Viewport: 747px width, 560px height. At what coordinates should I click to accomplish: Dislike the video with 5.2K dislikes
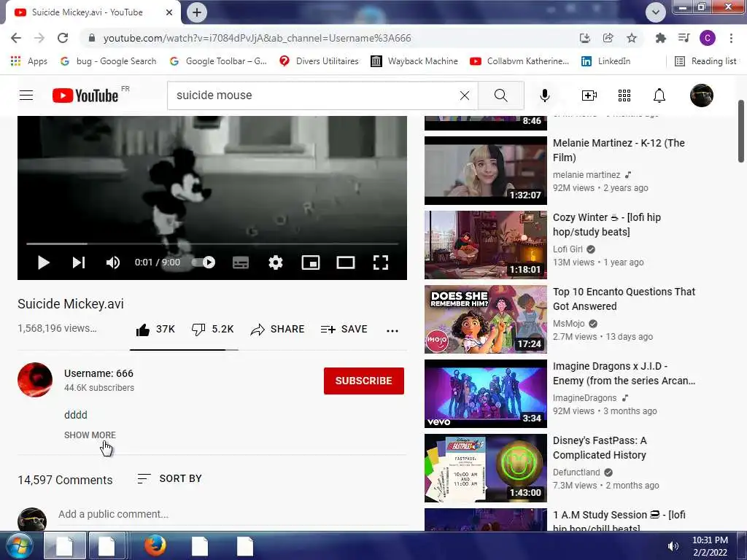(212, 329)
